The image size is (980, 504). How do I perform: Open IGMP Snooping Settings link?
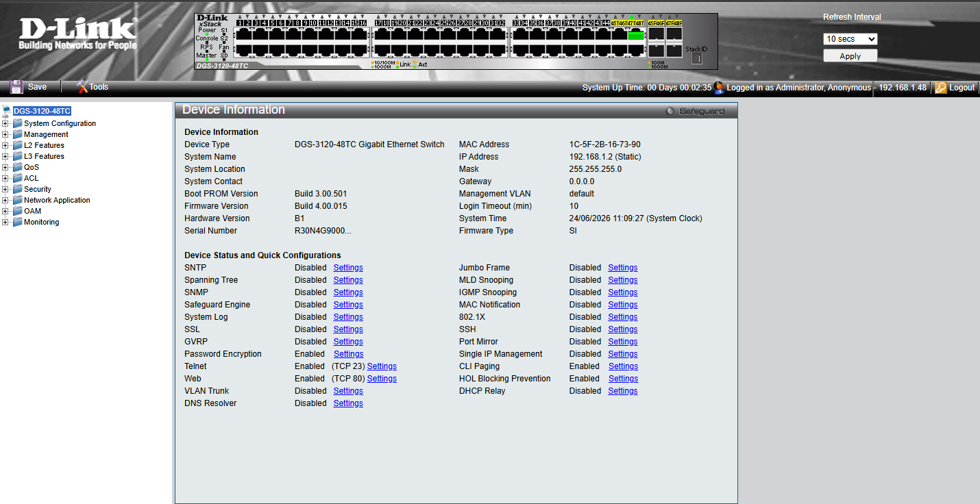click(623, 292)
